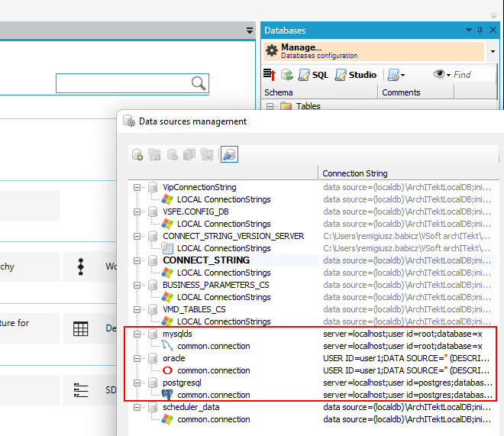
Task: Open the SQL editor button in Databases panel
Action: coord(313,75)
